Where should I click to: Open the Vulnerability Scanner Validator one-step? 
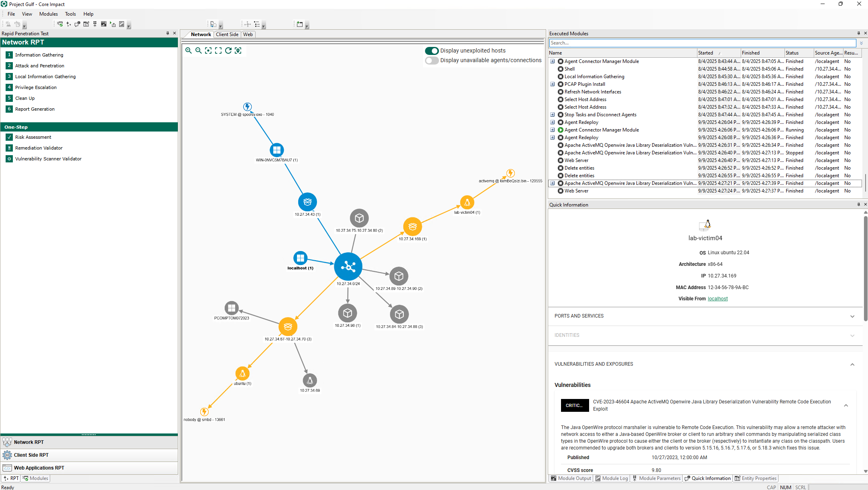pyautogui.click(x=48, y=159)
